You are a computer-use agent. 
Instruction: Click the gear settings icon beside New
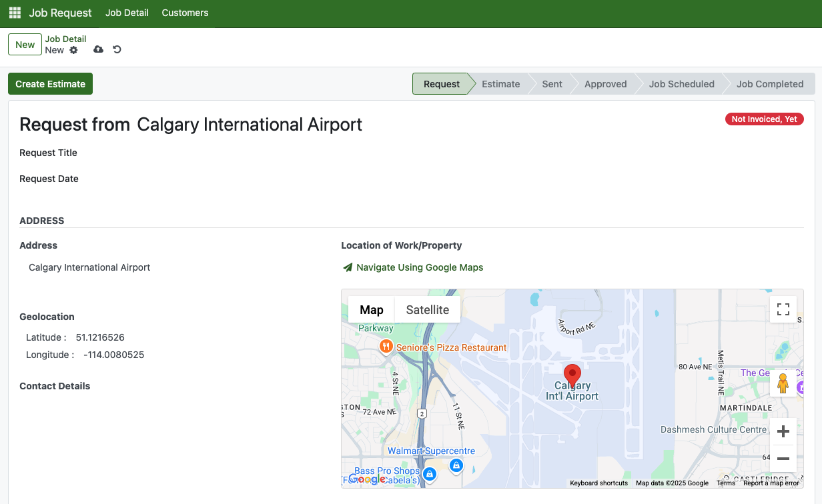[x=74, y=50]
